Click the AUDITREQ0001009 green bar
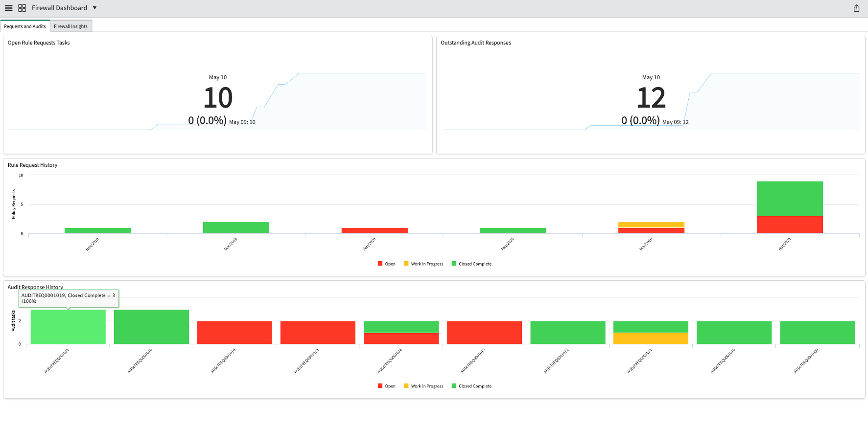This screenshot has width=868, height=428. click(818, 333)
